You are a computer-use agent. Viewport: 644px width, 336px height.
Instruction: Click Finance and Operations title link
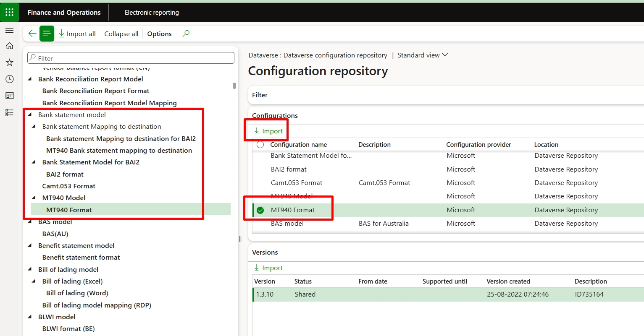64,12
